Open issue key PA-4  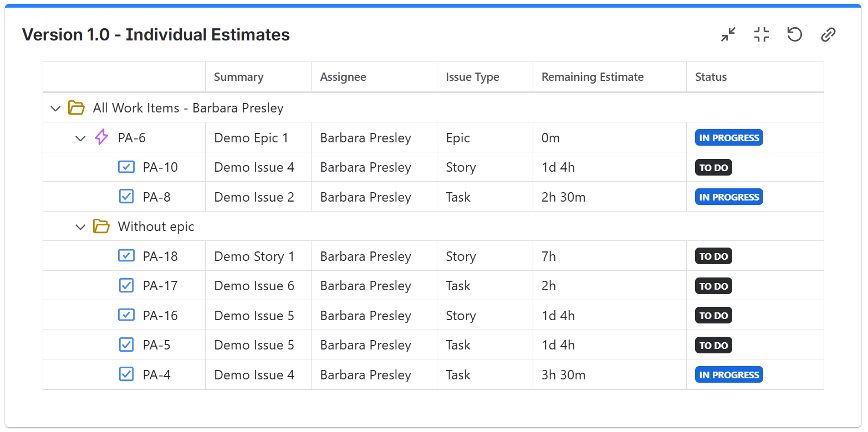point(157,375)
